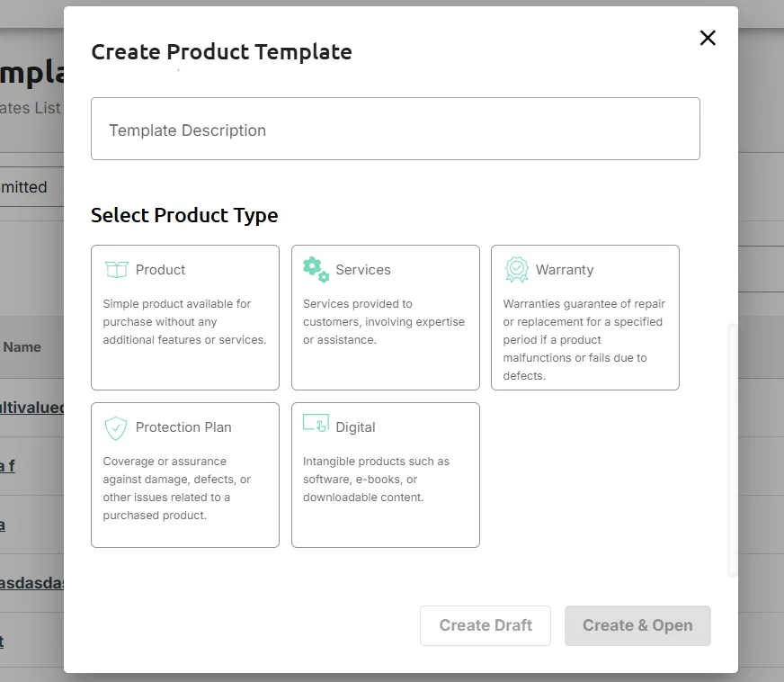Focus the Template Description field
Screen dimensions: 784x682
[x=396, y=129]
